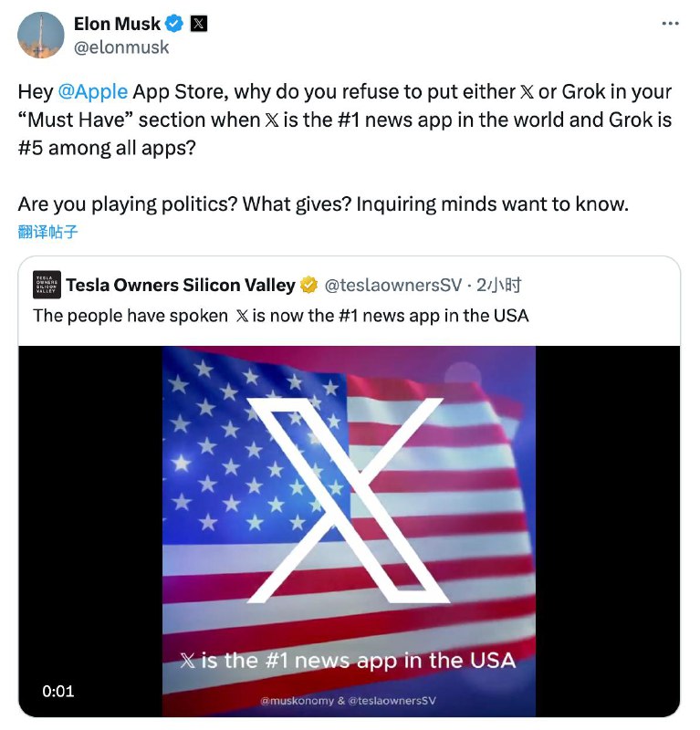Click the video caption about #1 news app
Image resolution: width=700 pixels, height=730 pixels.
[x=348, y=660]
